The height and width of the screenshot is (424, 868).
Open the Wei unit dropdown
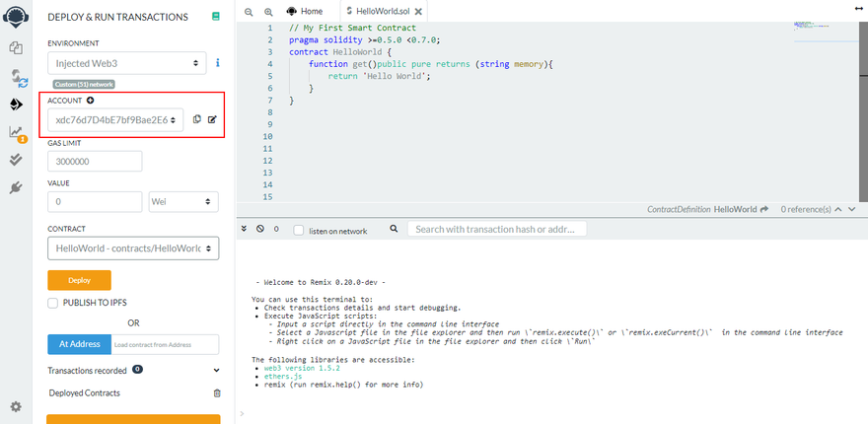coord(183,201)
